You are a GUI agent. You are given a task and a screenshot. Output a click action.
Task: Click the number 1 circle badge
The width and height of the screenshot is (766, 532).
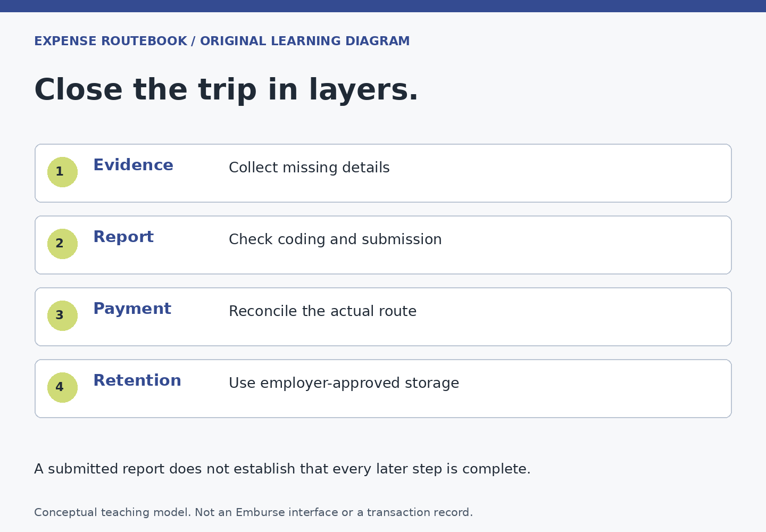(62, 172)
